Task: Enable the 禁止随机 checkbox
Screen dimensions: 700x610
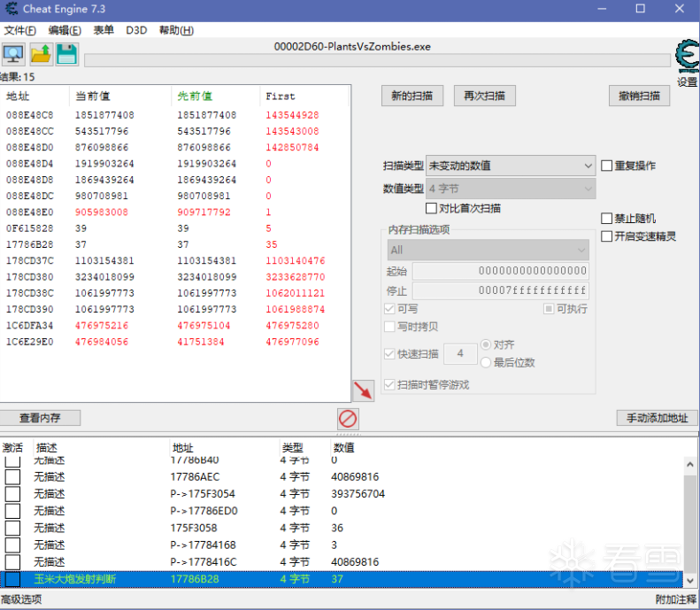Action: [606, 219]
